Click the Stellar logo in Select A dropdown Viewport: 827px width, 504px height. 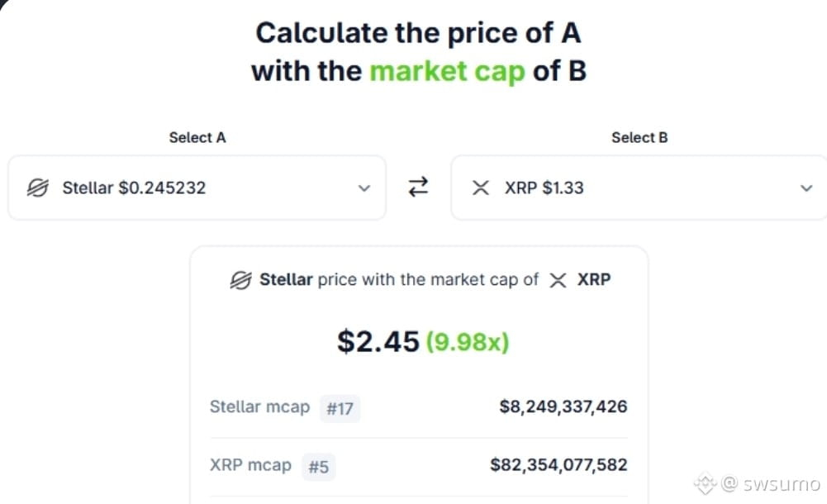[x=38, y=188]
